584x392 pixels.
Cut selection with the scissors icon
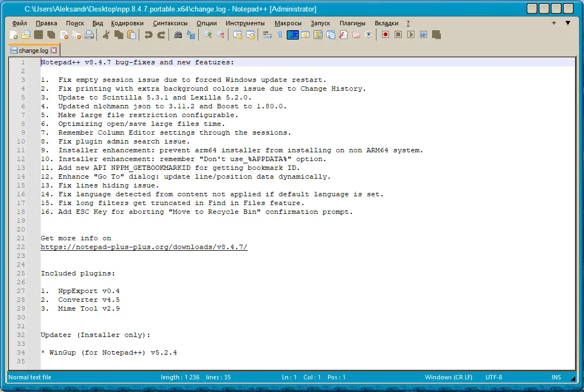[106, 35]
